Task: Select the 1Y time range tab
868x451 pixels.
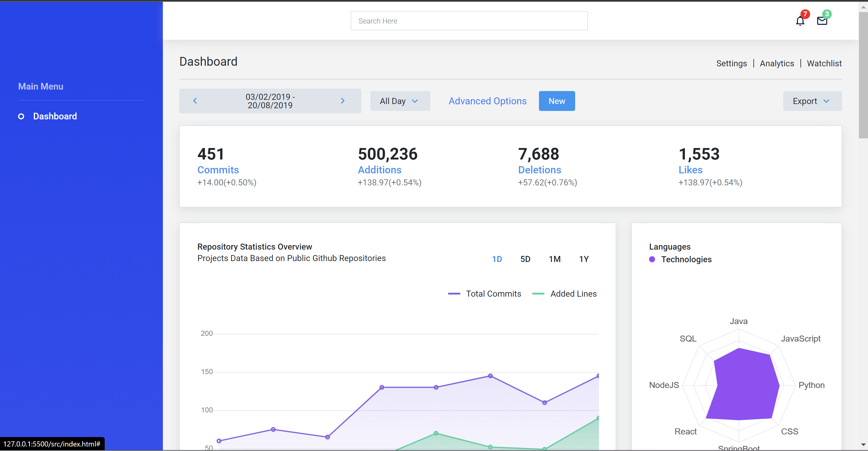Action: [584, 259]
